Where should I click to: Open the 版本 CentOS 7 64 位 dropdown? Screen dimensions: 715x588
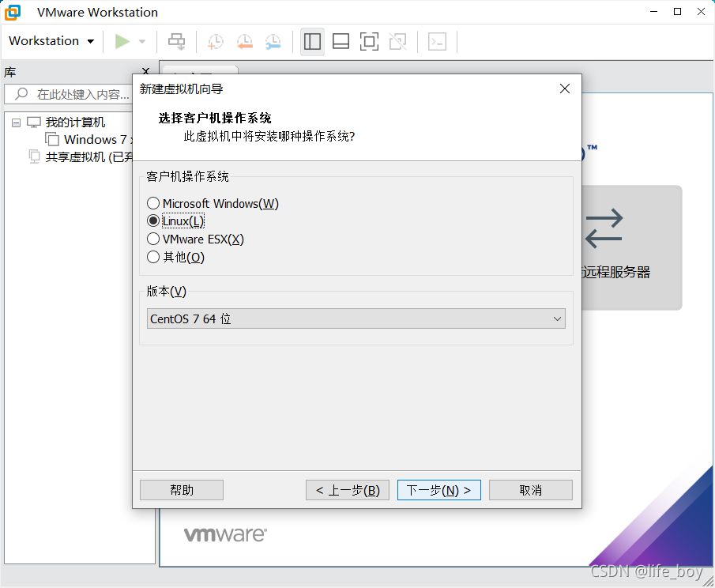point(356,318)
